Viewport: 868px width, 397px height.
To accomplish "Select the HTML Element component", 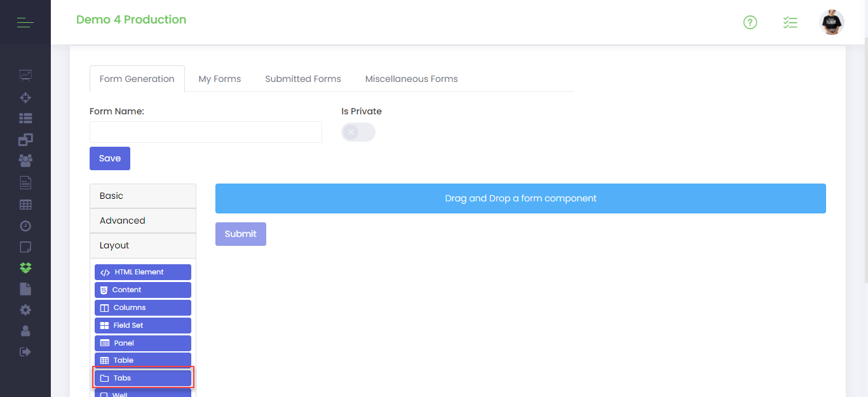I will (143, 272).
